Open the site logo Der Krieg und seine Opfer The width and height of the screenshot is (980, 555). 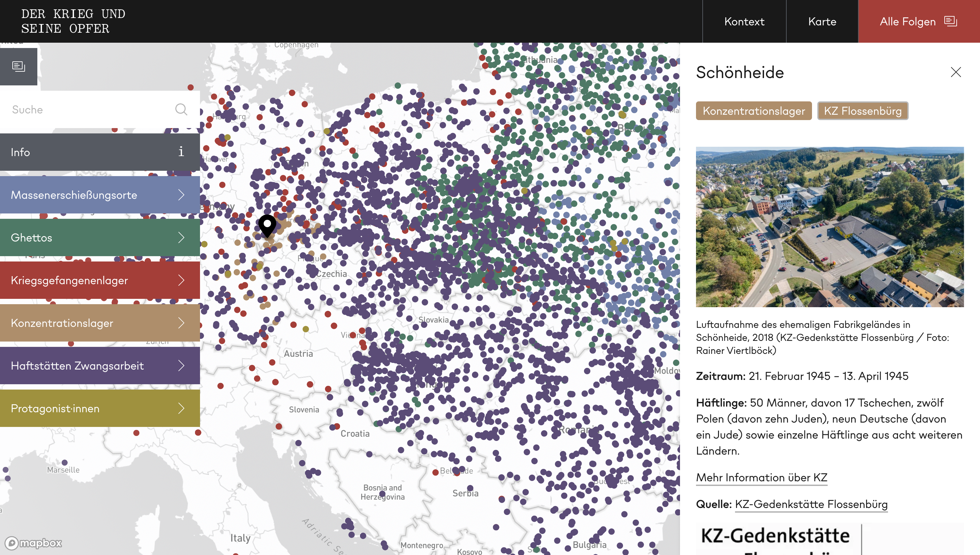tap(73, 21)
